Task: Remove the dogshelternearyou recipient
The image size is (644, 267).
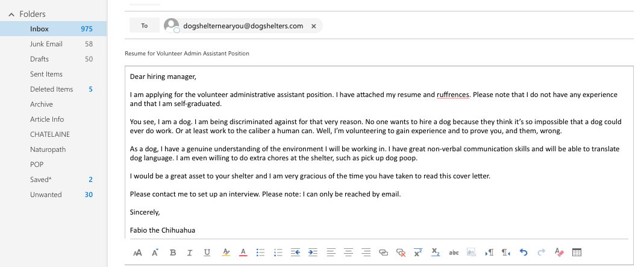Action: (x=314, y=26)
